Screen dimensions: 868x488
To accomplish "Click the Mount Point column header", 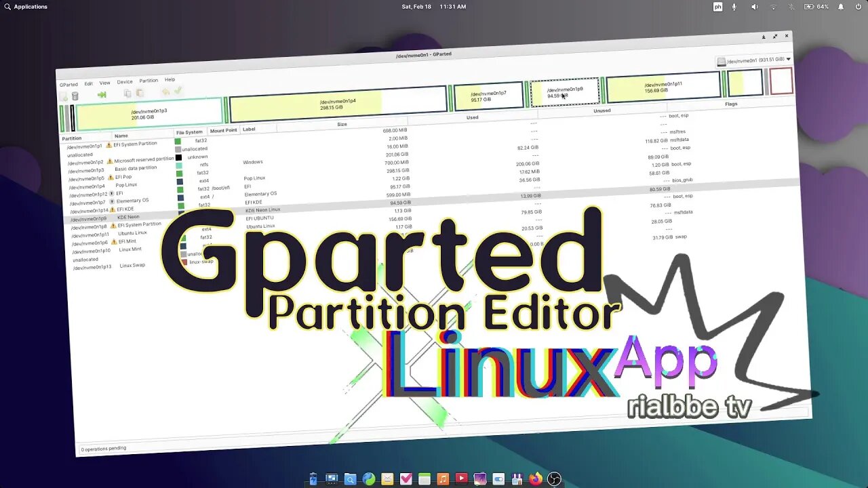I will tap(224, 130).
